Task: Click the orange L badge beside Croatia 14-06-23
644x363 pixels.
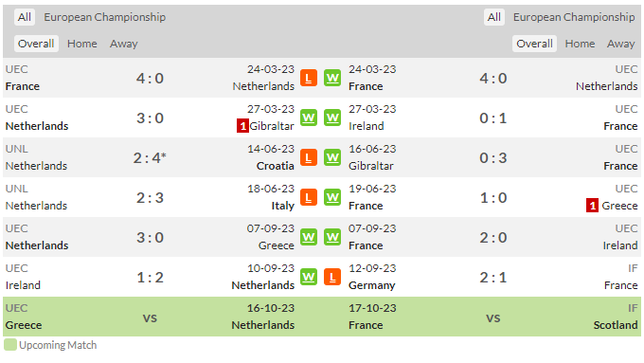Action: [309, 158]
